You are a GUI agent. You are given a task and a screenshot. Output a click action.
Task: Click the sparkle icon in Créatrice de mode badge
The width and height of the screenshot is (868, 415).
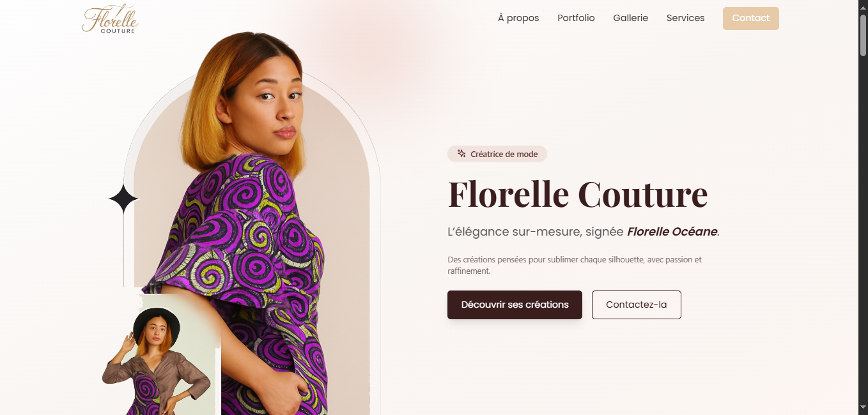tap(461, 154)
